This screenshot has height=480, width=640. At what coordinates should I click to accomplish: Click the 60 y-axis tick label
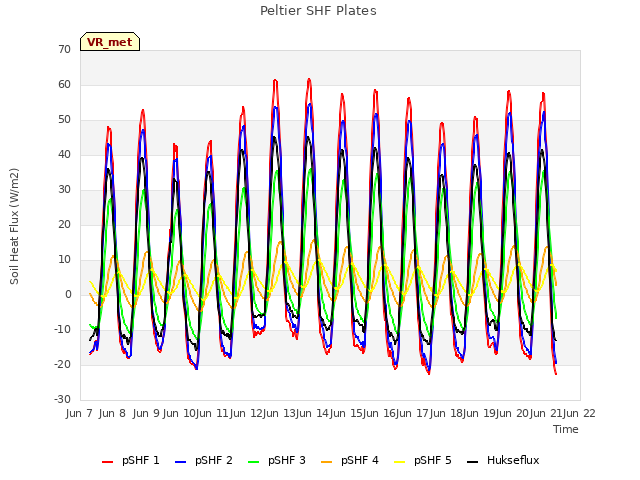click(x=64, y=84)
